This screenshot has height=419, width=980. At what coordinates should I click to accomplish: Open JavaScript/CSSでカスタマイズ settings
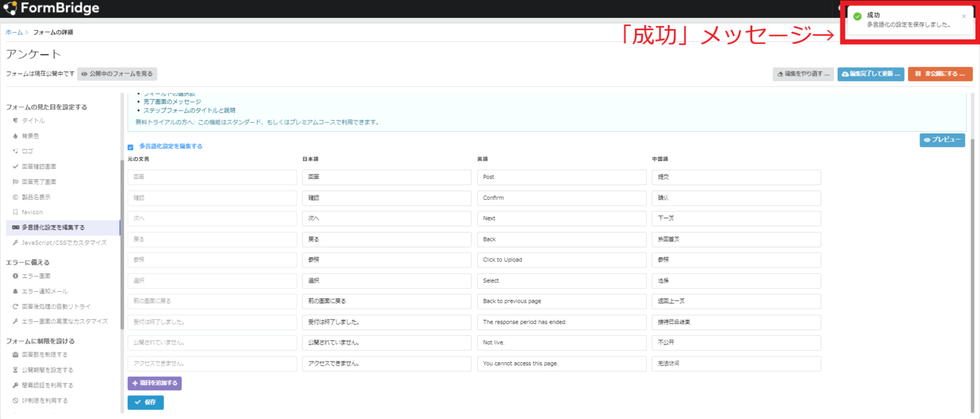pyautogui.click(x=64, y=243)
